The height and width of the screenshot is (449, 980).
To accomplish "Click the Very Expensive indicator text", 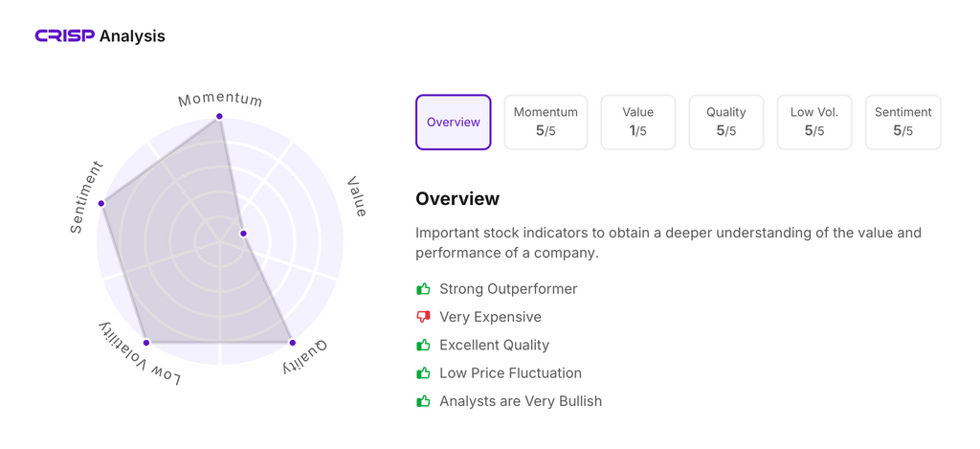I will [x=490, y=317].
